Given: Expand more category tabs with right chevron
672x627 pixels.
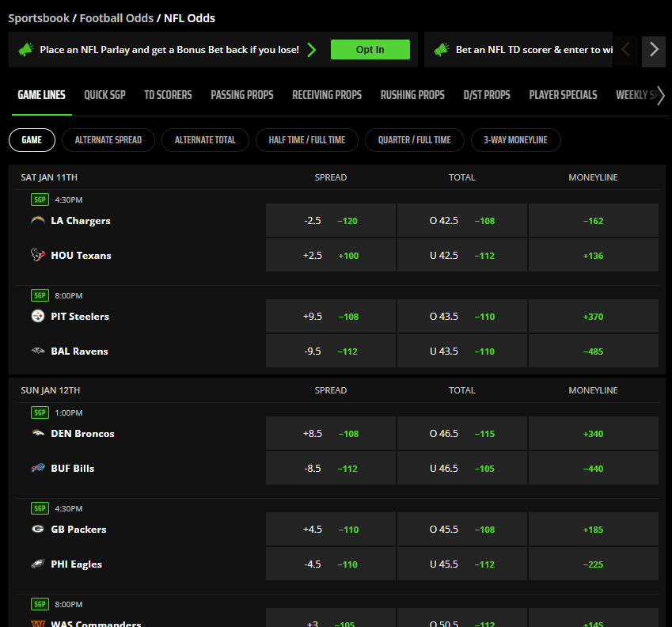Looking at the screenshot, I should (661, 95).
